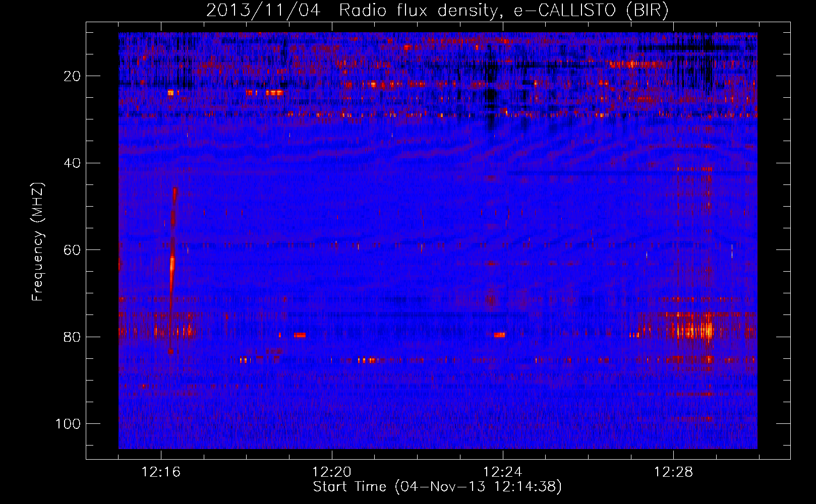This screenshot has width=816, height=504.
Task: Click the "Start Time (04-Nov-13 12:14:38)" label
Action: pyautogui.click(x=437, y=487)
